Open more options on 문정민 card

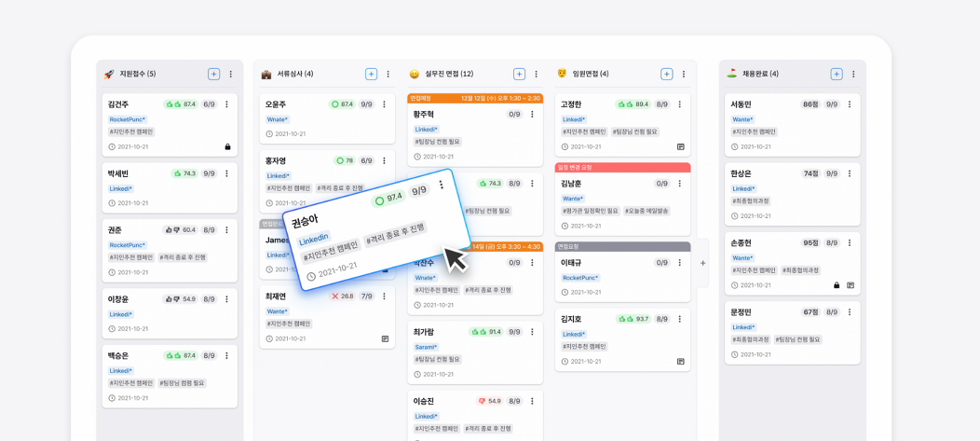850,312
